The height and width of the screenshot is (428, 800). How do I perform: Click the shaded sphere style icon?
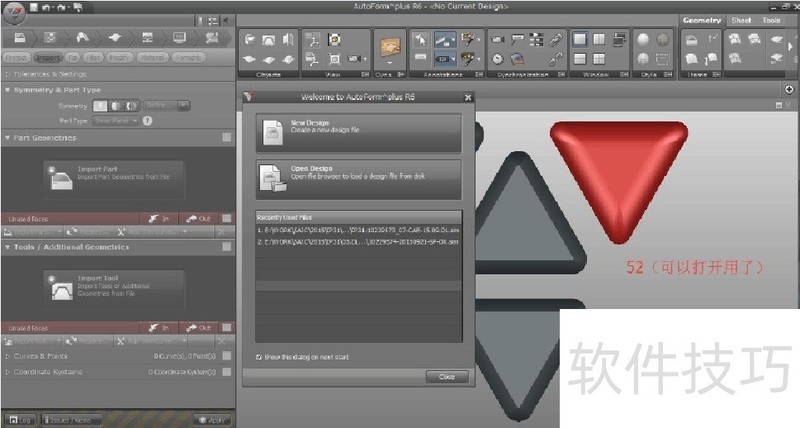pos(643,39)
